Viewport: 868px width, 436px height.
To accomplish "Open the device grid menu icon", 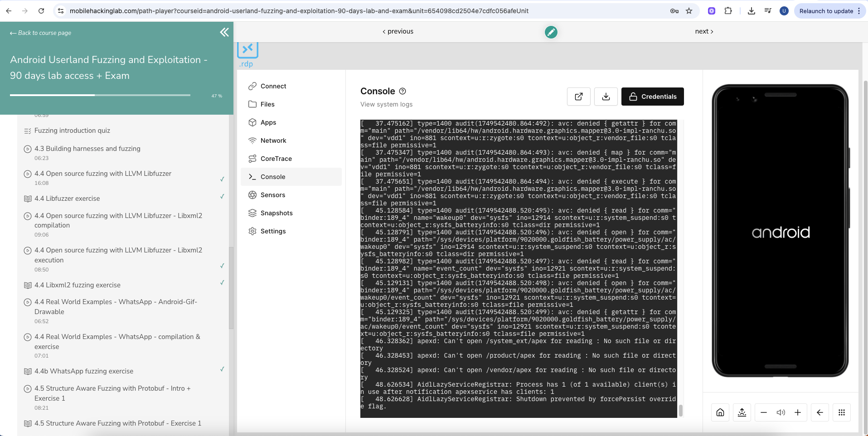I will (842, 412).
